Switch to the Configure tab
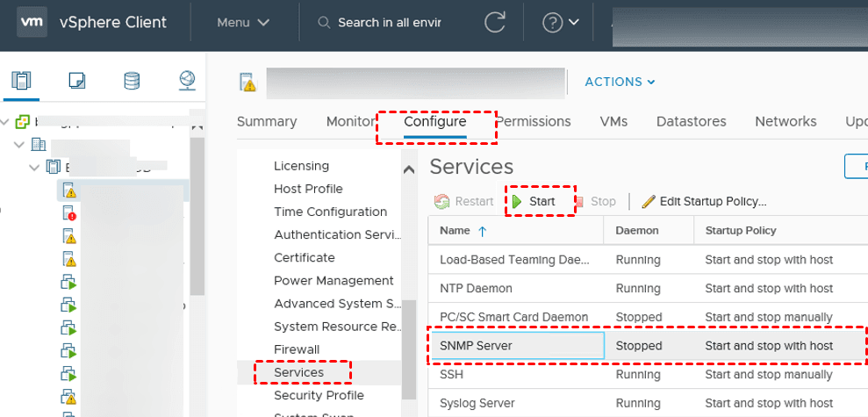 click(435, 121)
